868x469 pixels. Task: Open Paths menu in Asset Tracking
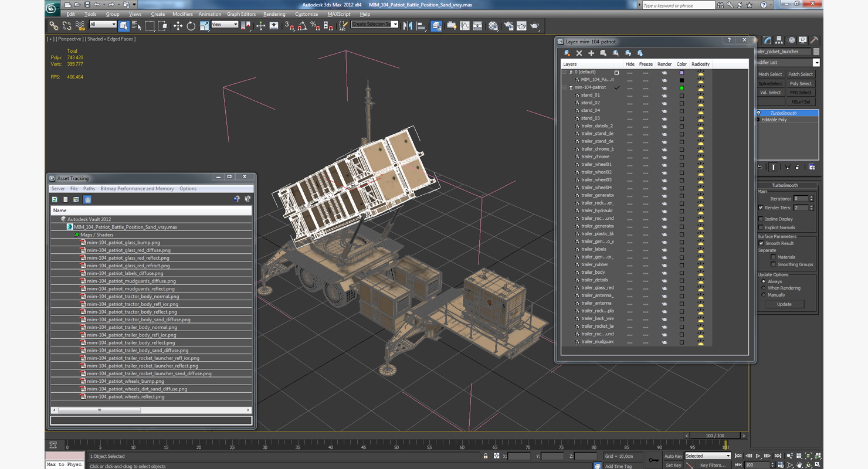tap(89, 189)
